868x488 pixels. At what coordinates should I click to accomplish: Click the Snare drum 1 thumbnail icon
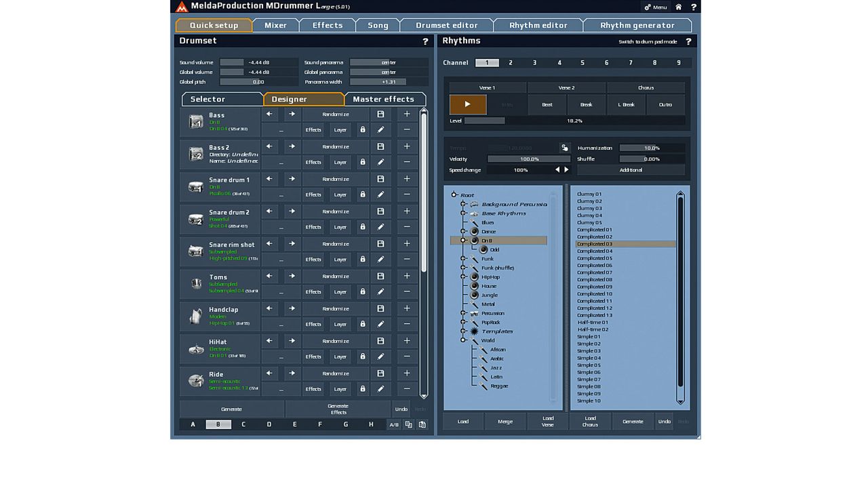(x=196, y=187)
